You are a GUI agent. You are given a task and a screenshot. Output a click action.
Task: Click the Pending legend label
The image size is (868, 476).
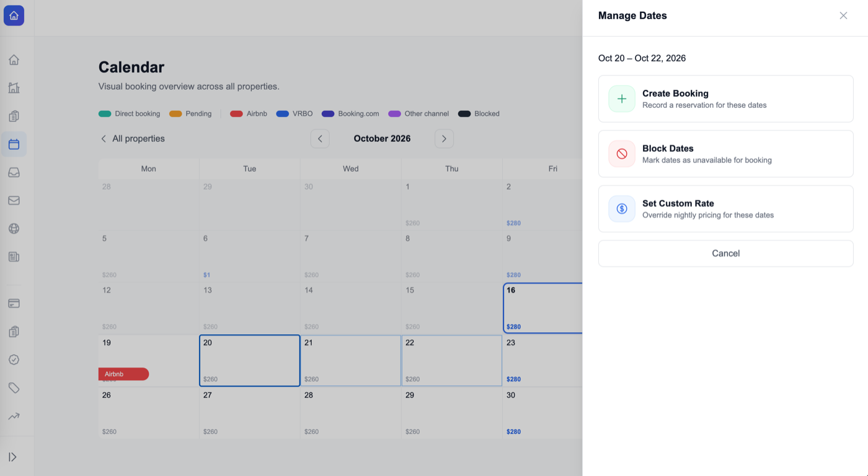coord(198,114)
